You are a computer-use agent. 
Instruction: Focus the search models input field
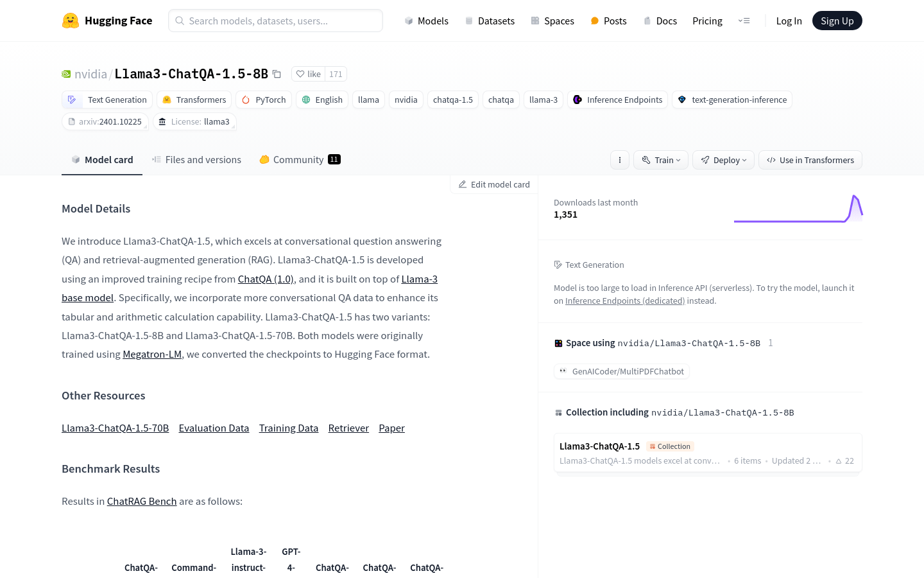(275, 21)
